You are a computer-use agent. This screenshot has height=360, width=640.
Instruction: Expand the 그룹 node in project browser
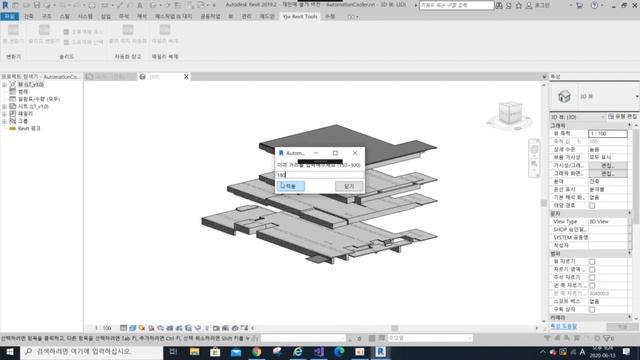pos(4,121)
